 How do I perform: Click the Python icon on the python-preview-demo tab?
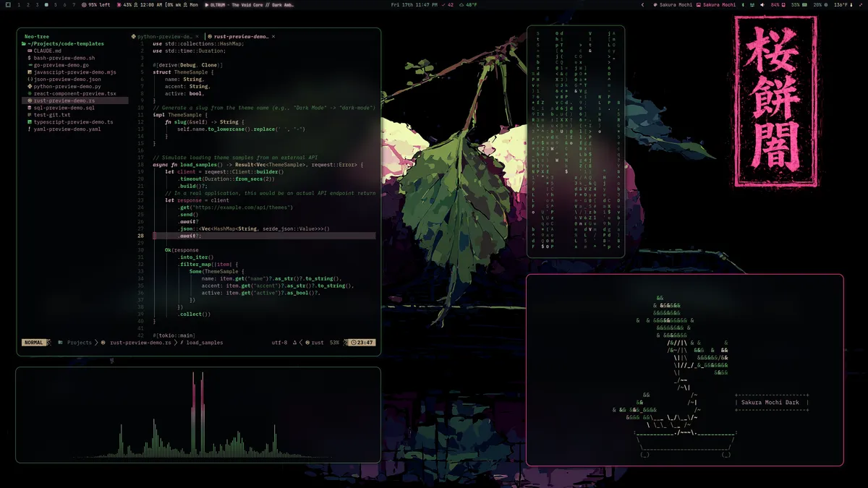(133, 36)
